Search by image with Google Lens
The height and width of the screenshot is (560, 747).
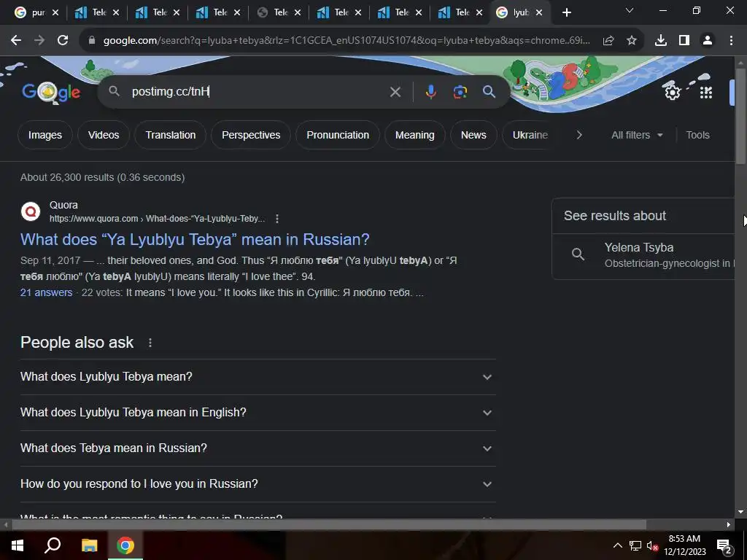coord(460,91)
